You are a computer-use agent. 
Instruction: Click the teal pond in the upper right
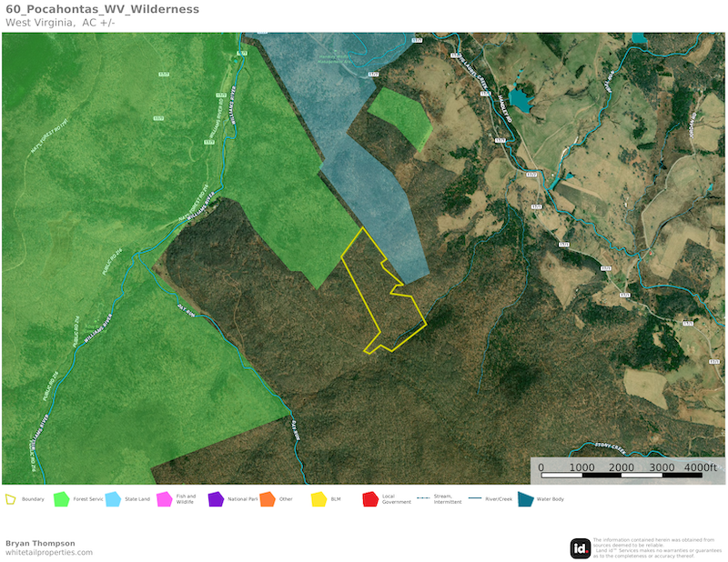coord(519,98)
